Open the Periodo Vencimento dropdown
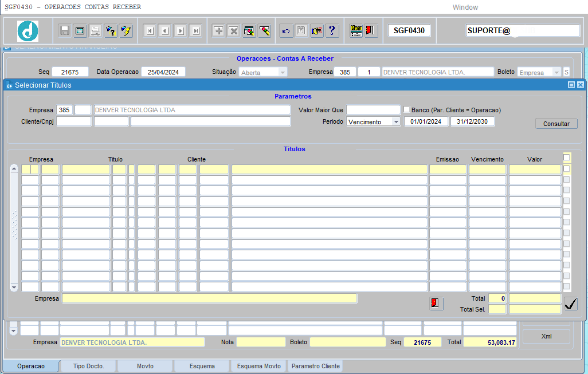This screenshot has height=374, width=588. (x=396, y=122)
